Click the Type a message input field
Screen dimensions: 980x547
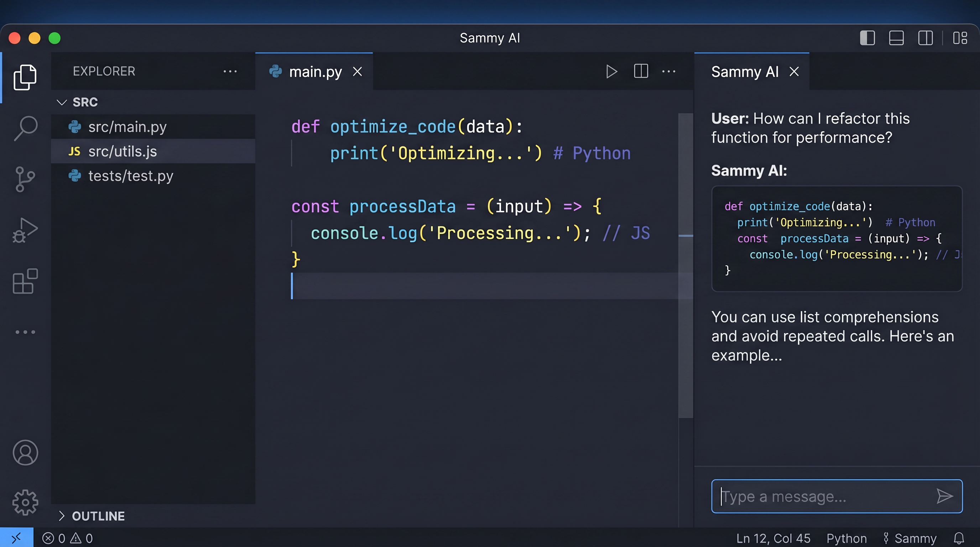coord(818,496)
